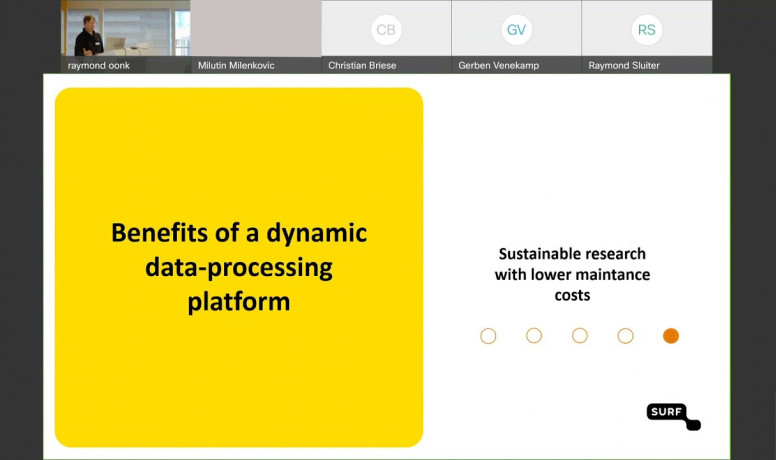776x460 pixels.
Task: Click the RS avatar for Raymond Sluiter
Action: point(646,30)
